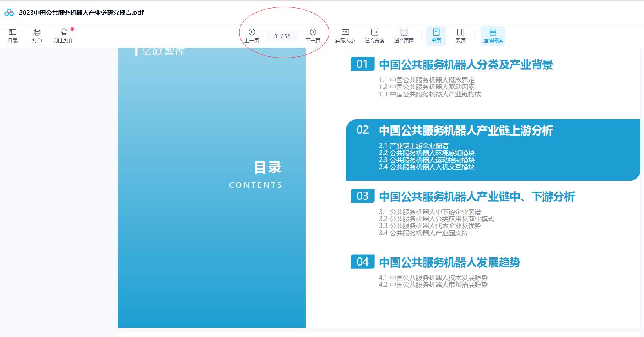
Task: Click 2.1 产业链上游企业图谱
Action: tap(413, 146)
